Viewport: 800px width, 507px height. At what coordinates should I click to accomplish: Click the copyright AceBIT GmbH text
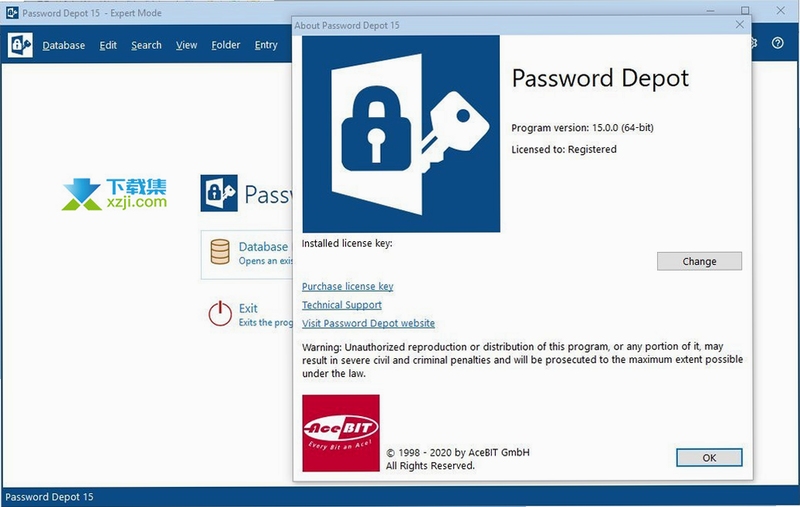458,452
